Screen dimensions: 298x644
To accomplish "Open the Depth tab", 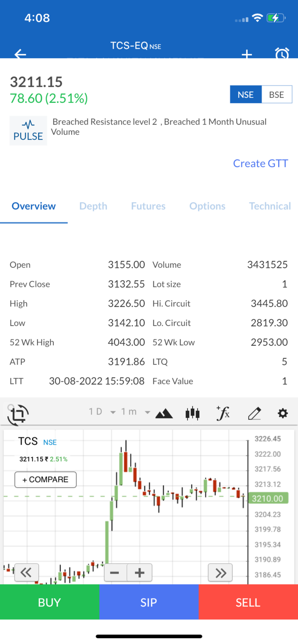I will click(93, 206).
